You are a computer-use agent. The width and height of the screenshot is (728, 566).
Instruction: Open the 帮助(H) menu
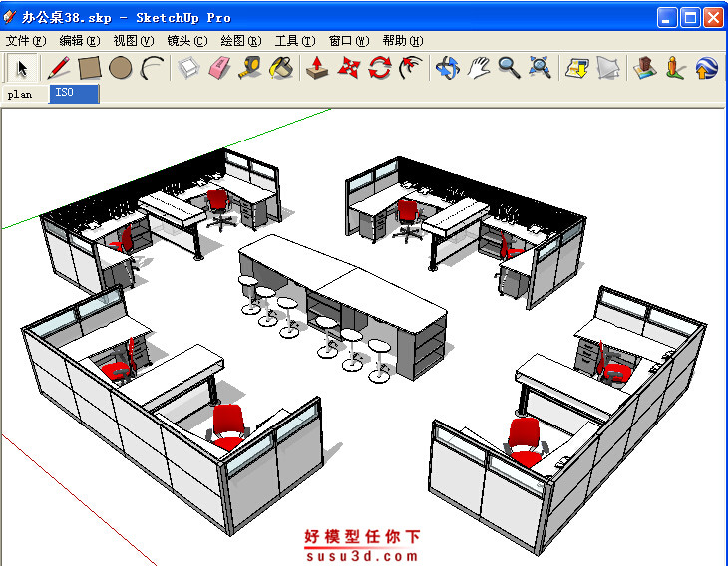403,41
